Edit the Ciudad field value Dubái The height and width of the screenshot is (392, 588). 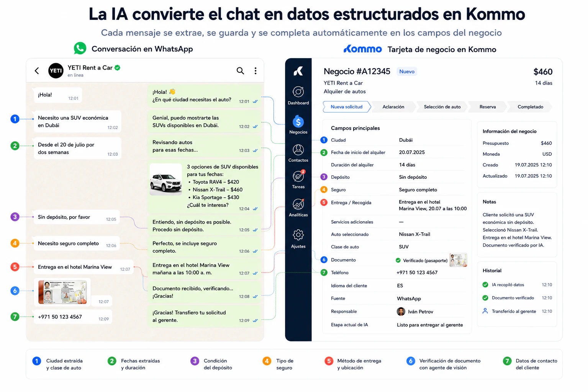(x=406, y=140)
